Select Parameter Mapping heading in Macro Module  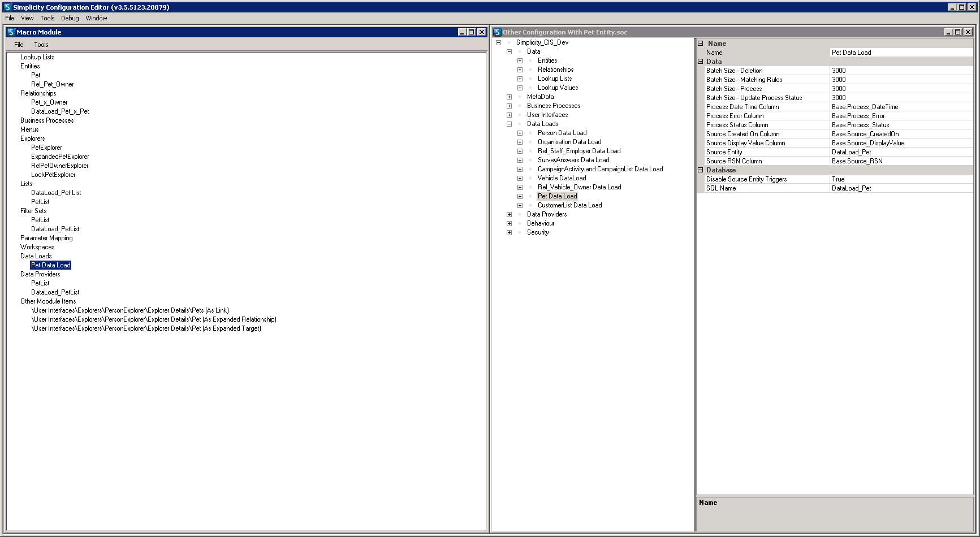[x=46, y=238]
